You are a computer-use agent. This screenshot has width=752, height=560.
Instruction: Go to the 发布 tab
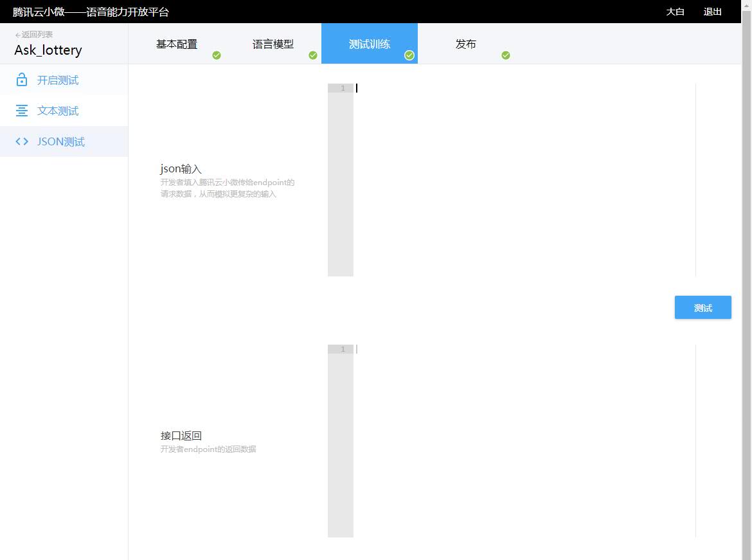[x=466, y=44]
